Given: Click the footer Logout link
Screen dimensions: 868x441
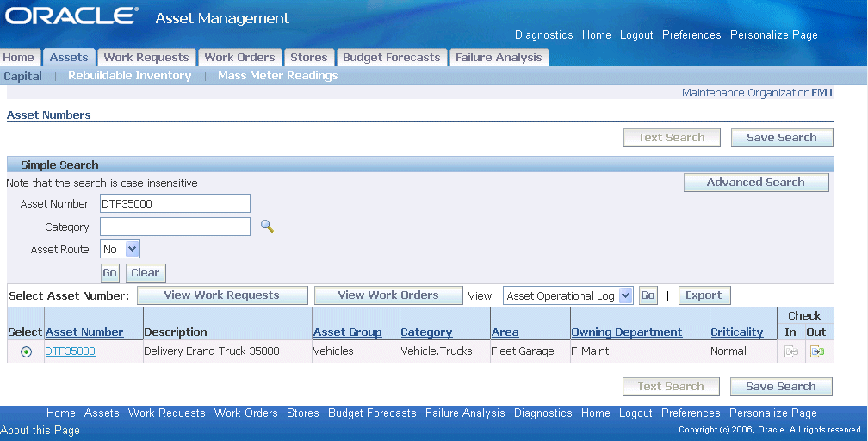Looking at the screenshot, I should click(635, 413).
